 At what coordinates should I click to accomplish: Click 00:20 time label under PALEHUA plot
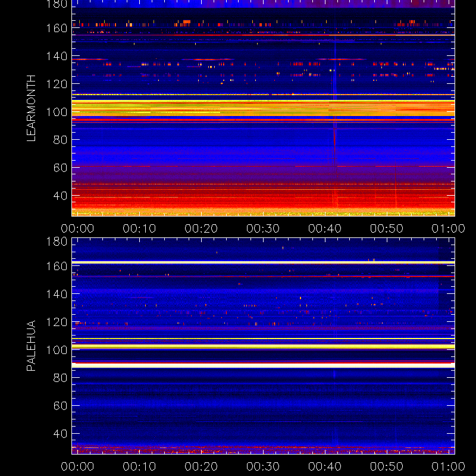coord(201,466)
